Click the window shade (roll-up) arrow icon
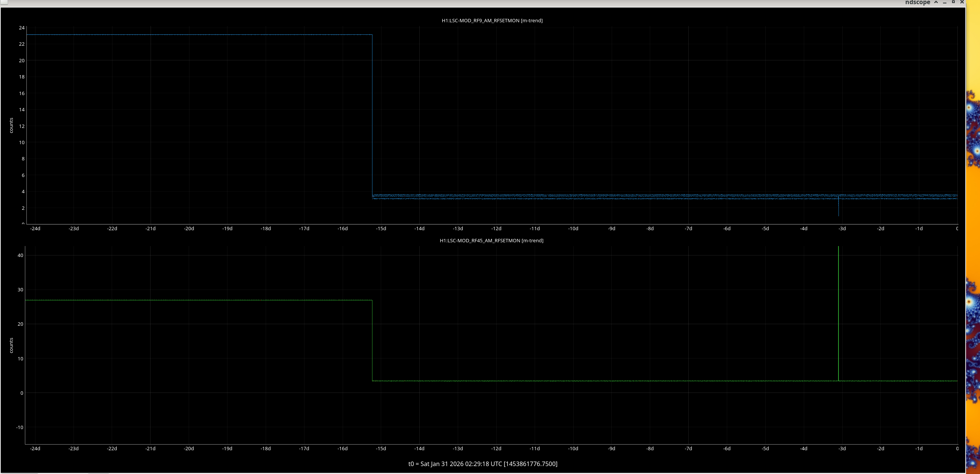Image resolution: width=980 pixels, height=474 pixels. (936, 2)
